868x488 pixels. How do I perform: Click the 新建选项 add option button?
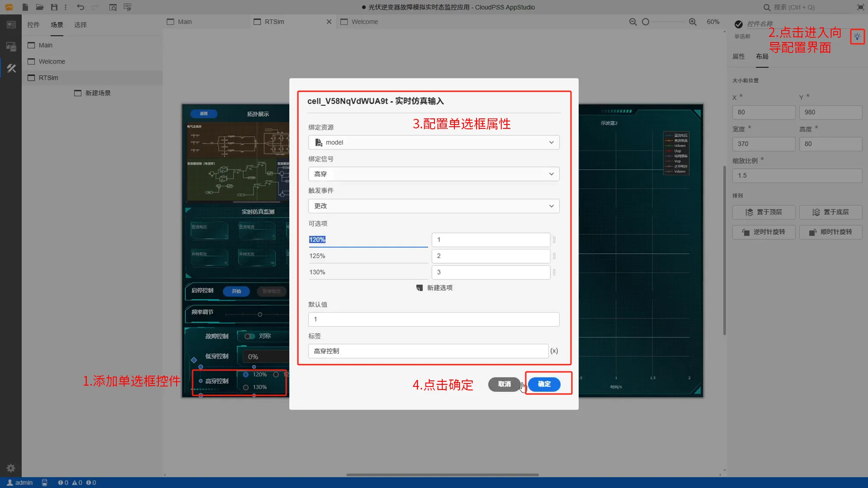click(x=434, y=288)
